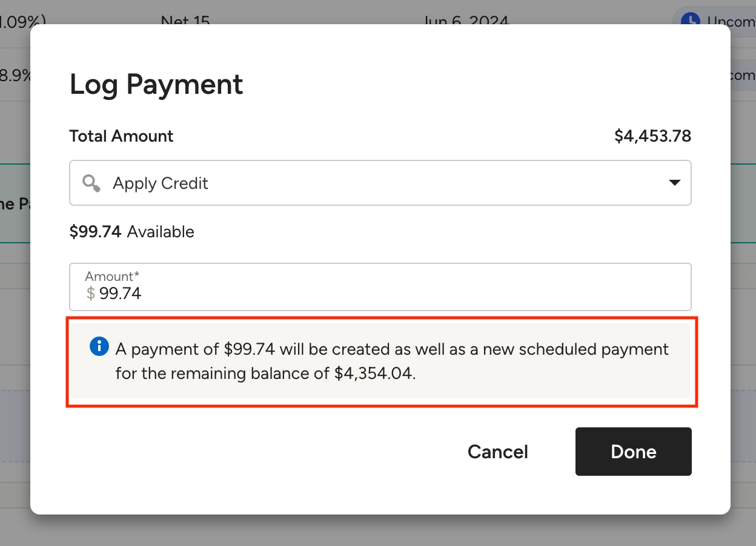Screen dimensions: 756x546
Task: Click the dimmed backdrop below the dialog
Action: tap(378, 531)
